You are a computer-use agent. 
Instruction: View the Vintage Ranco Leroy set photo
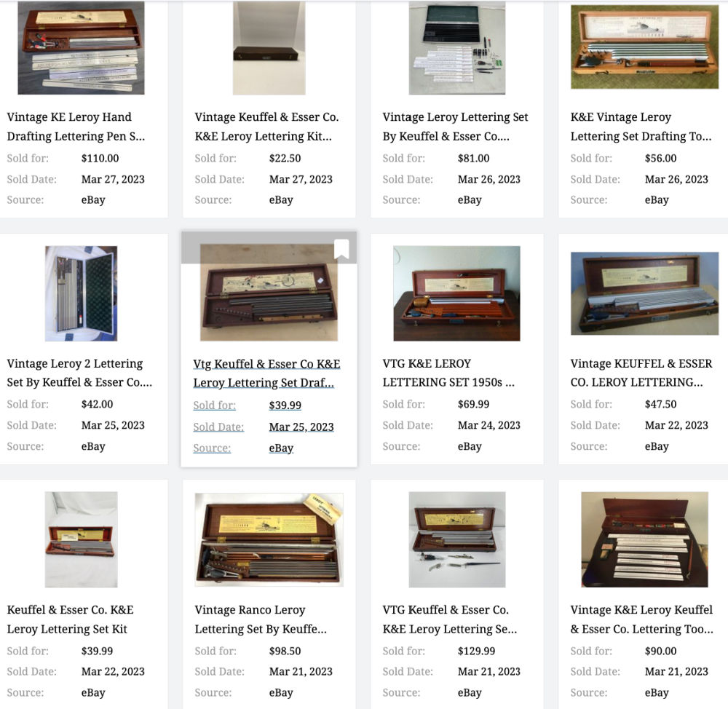269,539
